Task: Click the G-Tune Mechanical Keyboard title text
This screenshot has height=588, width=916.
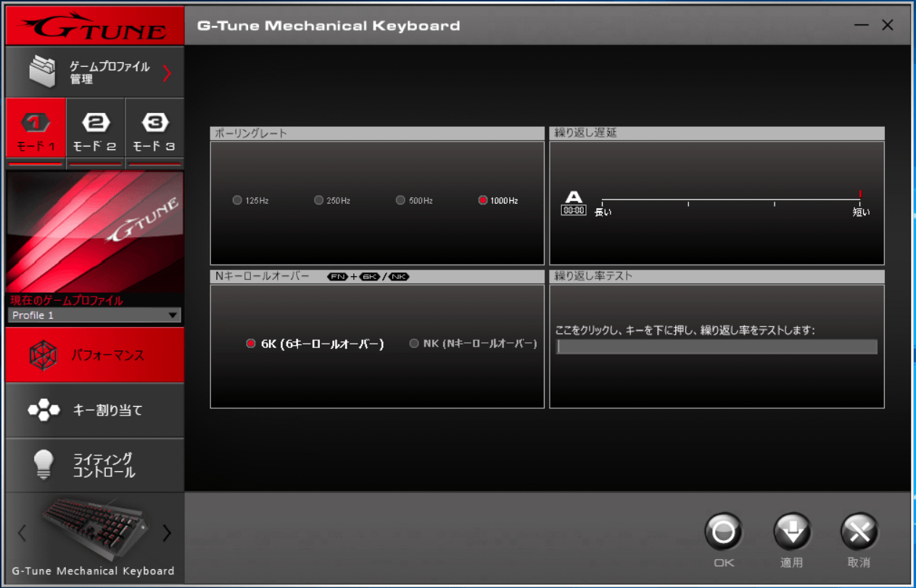Action: 329,25
